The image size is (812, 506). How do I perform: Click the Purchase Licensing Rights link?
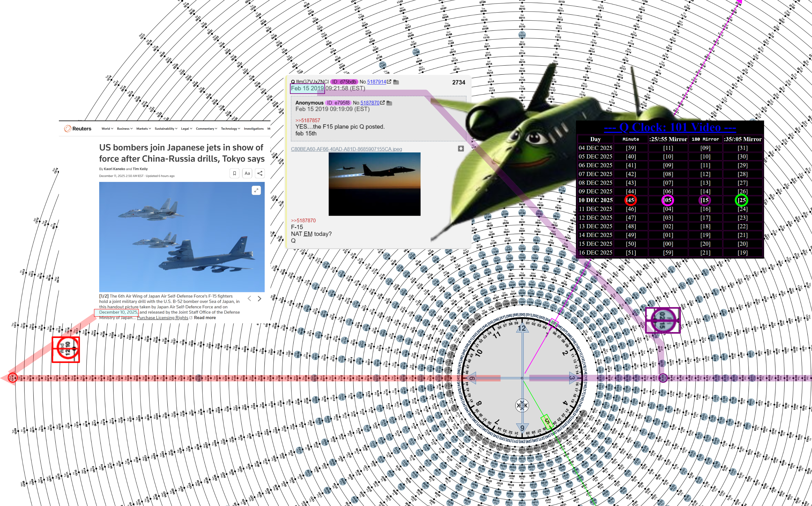click(162, 318)
